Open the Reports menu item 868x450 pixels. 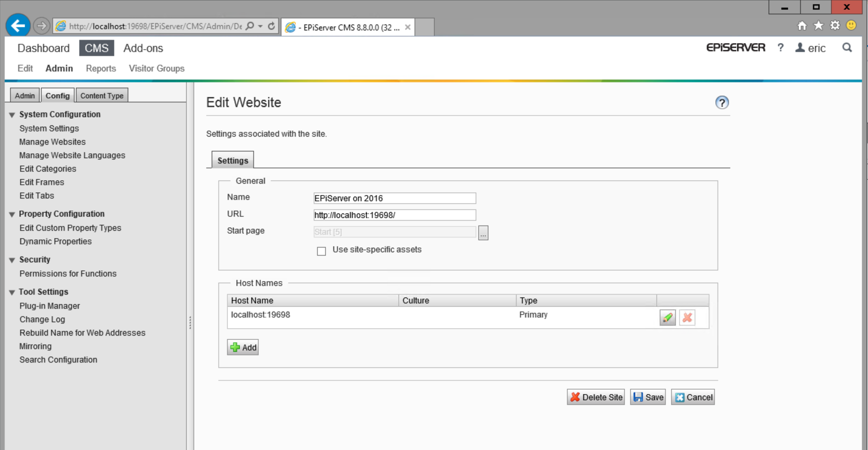click(101, 68)
